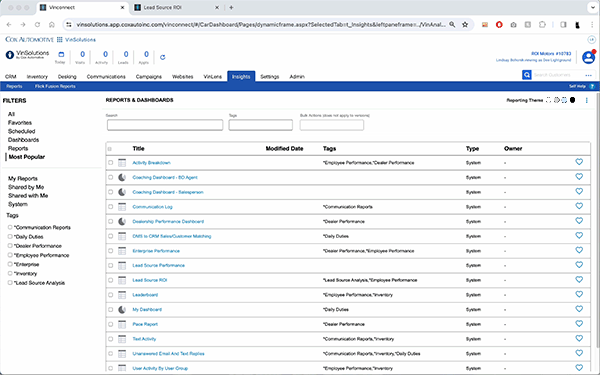Open the Tags filter dropdown field

tap(261, 125)
